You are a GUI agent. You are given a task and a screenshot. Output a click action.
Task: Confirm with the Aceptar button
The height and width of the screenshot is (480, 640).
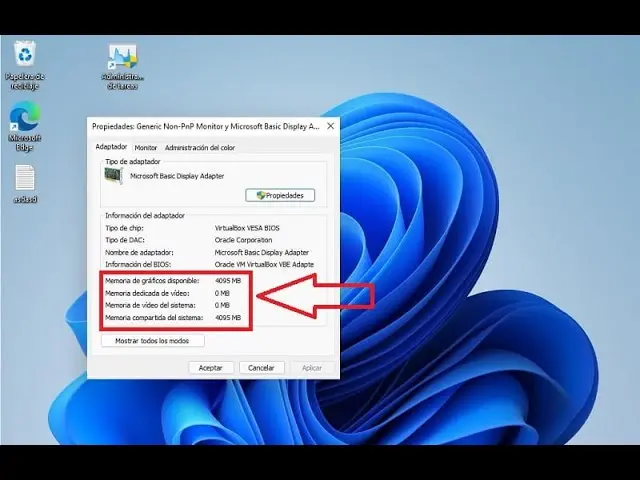click(x=211, y=368)
